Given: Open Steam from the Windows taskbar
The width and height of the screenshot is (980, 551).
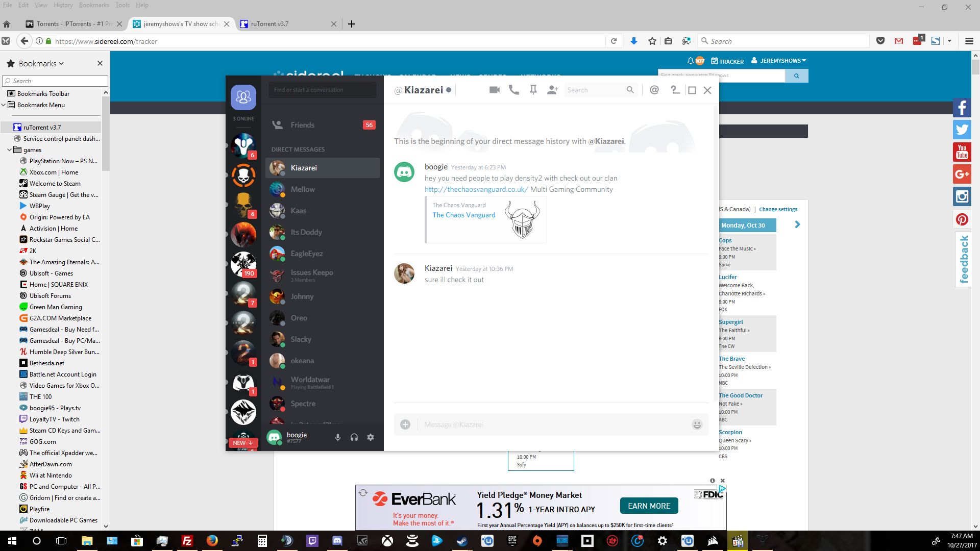Looking at the screenshot, I should point(462,541).
